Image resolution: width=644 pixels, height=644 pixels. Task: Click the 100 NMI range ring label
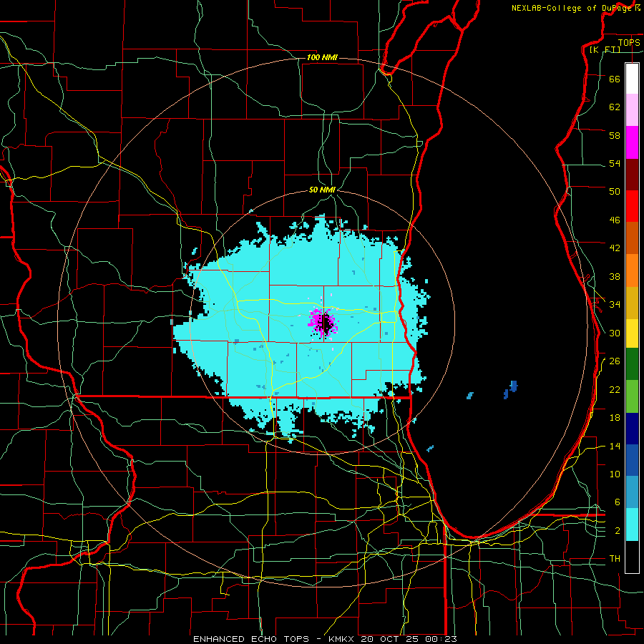tap(323, 57)
